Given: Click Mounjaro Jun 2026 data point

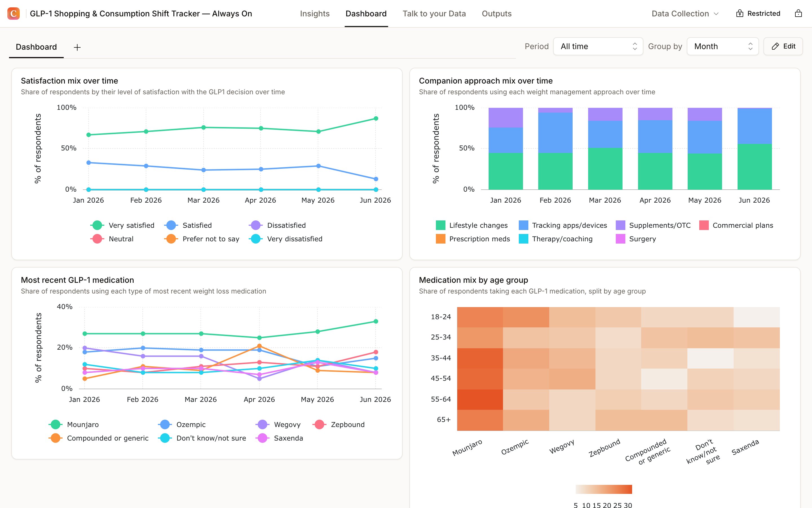Looking at the screenshot, I should point(376,321).
